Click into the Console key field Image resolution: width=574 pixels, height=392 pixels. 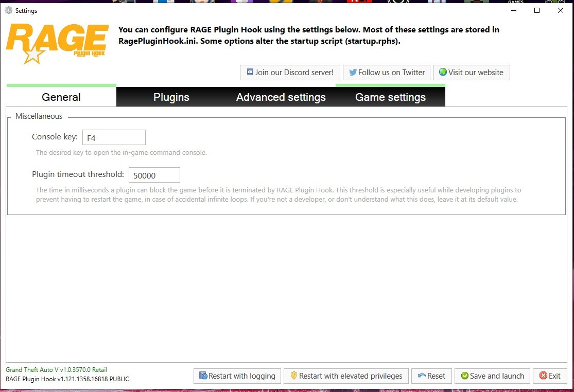coord(114,137)
